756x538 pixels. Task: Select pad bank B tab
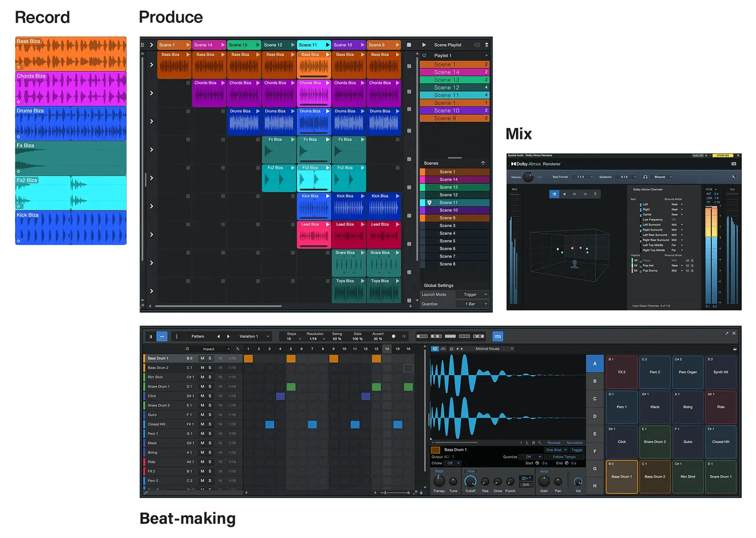[594, 381]
